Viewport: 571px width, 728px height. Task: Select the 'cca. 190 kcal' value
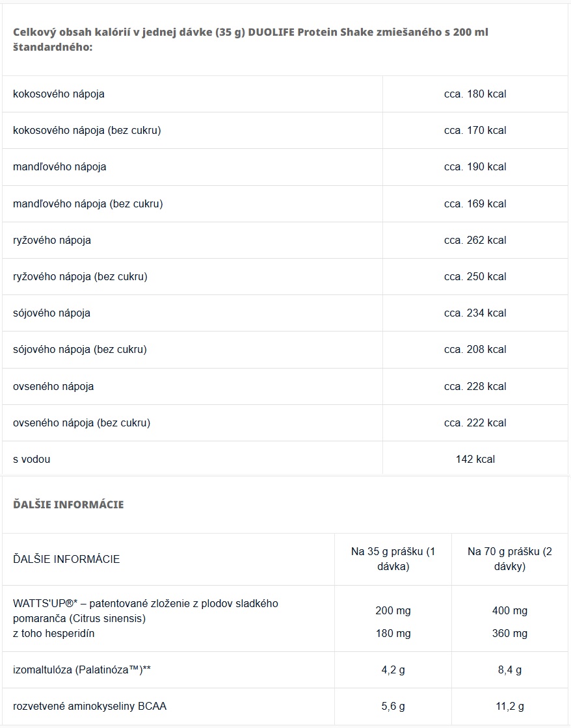(x=475, y=167)
